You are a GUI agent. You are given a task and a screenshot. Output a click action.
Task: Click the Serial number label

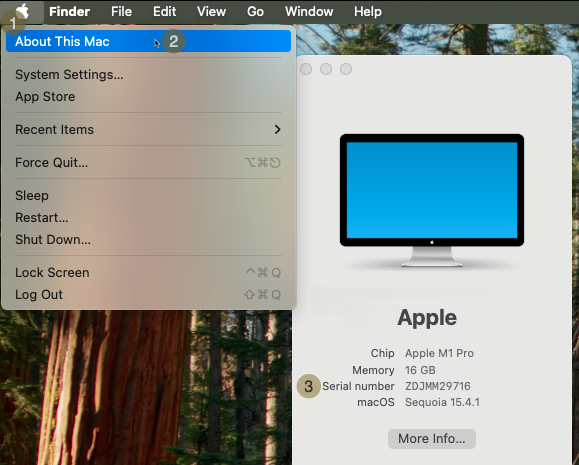pos(358,386)
